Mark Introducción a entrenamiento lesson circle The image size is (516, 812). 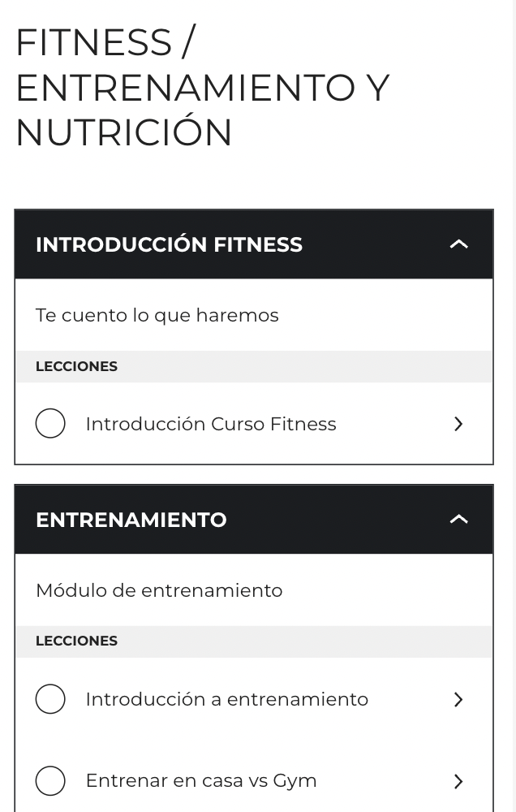click(x=50, y=699)
